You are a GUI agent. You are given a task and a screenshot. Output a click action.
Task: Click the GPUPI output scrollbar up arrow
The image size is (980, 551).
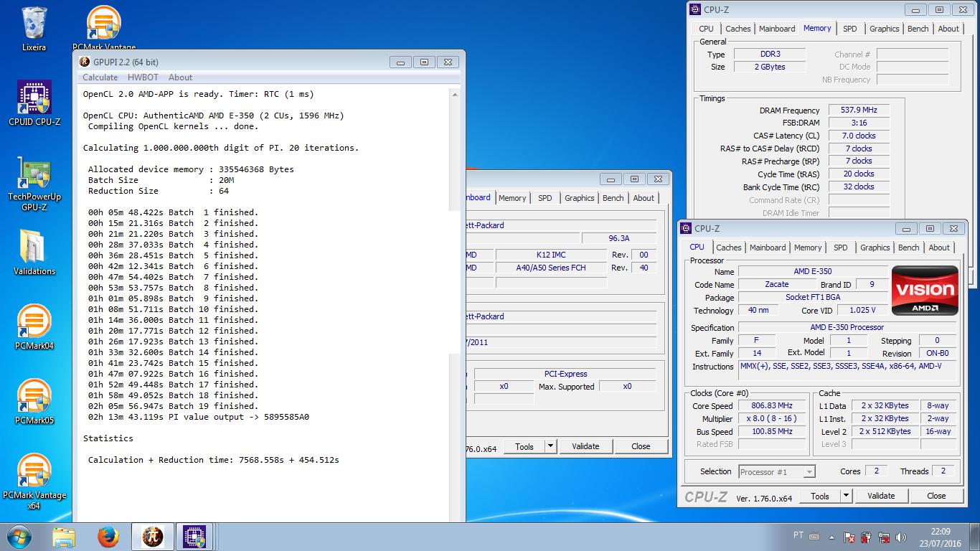click(x=455, y=93)
